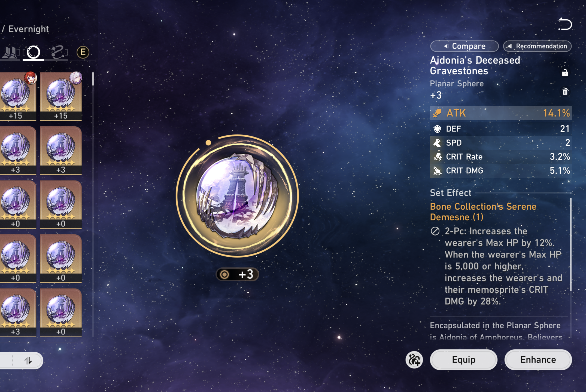Expand the Recommendation panel
Image resolution: width=586 pixels, height=392 pixels.
point(537,46)
